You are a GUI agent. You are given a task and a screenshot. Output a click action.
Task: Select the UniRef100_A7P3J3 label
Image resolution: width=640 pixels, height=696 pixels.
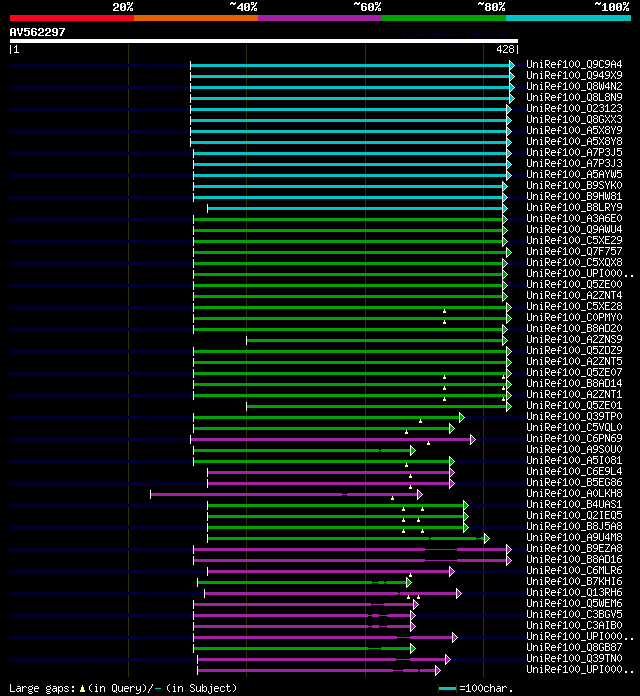pos(574,163)
